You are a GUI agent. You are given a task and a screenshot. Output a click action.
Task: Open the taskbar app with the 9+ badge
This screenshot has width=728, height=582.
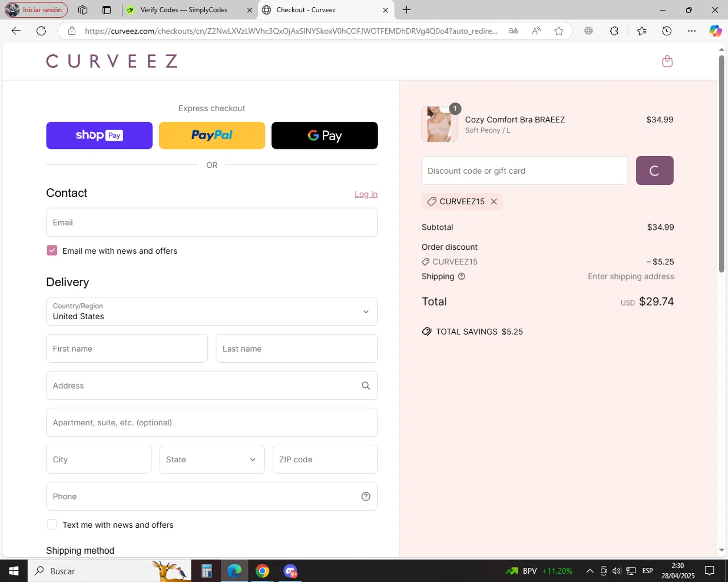click(291, 571)
